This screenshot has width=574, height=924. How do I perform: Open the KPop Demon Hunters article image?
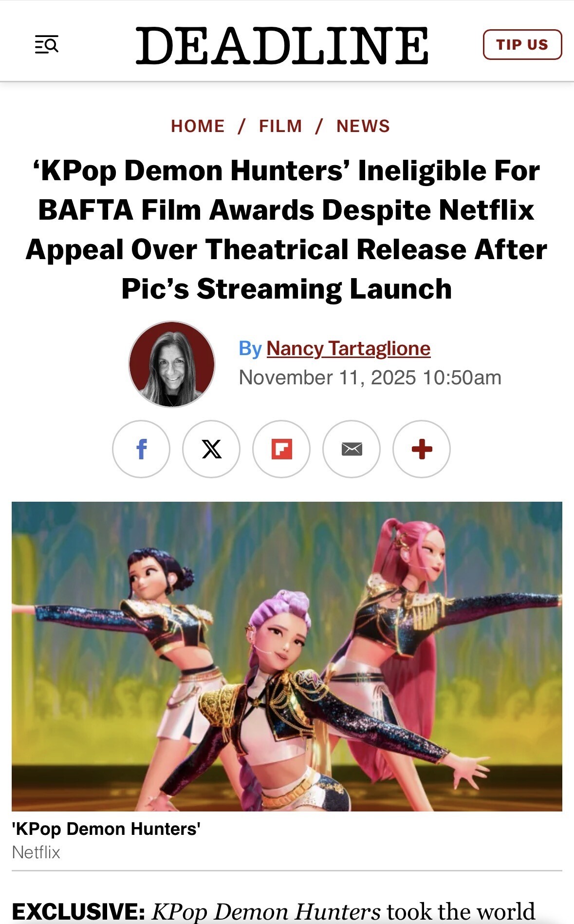pyautogui.click(x=287, y=656)
